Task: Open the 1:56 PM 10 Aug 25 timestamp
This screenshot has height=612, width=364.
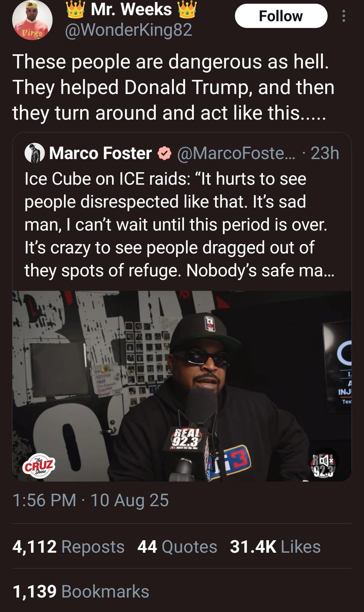Action: 91,500
